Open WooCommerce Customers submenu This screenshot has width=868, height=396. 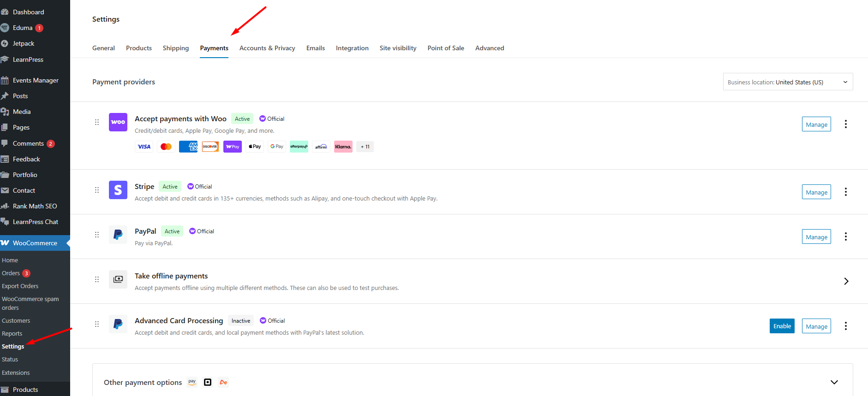click(16, 320)
